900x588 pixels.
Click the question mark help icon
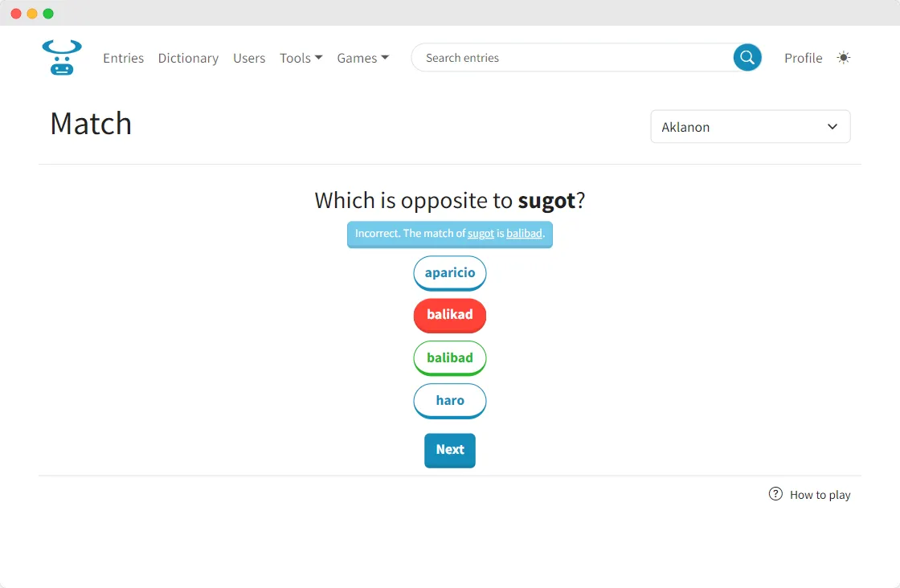tap(775, 494)
